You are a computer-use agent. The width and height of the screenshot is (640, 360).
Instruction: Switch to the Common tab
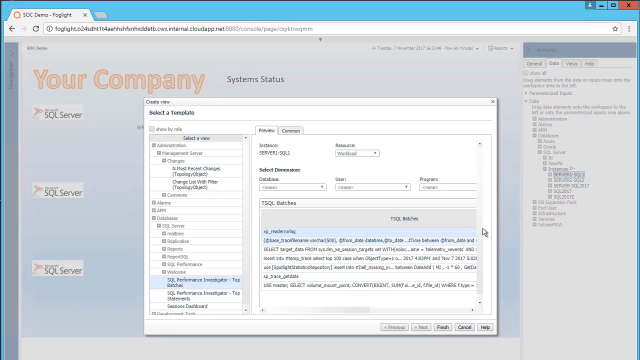pos(291,131)
